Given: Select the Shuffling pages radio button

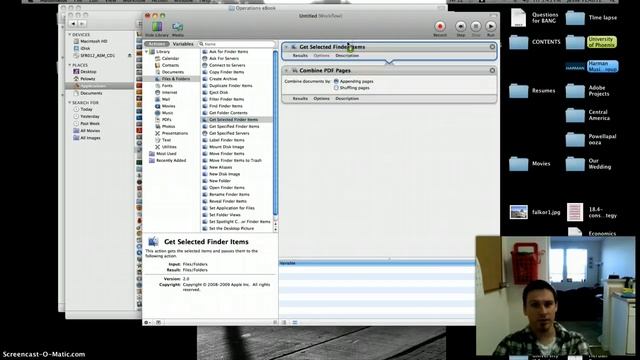Looking at the screenshot, I should click(336, 88).
